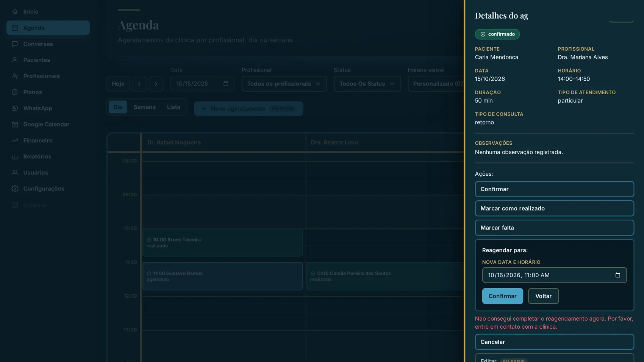644x362 pixels.
Task: Switch to Semana view tab
Action: pos(144,107)
